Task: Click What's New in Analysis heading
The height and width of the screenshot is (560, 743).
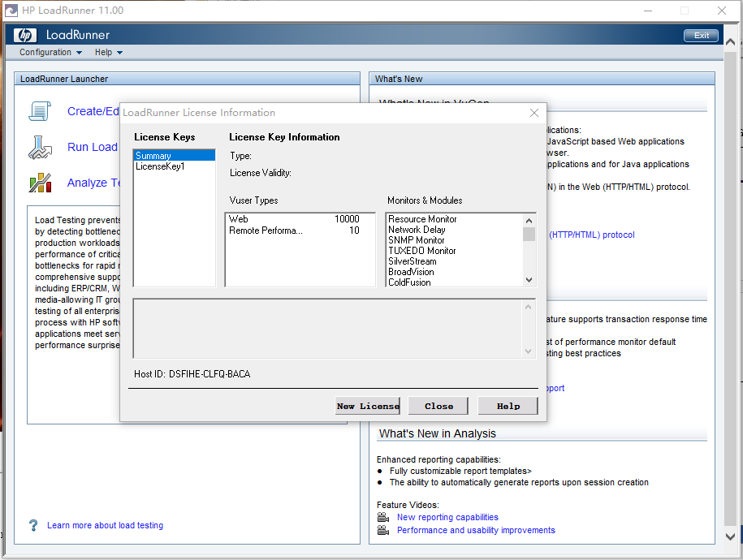Action: coord(438,433)
